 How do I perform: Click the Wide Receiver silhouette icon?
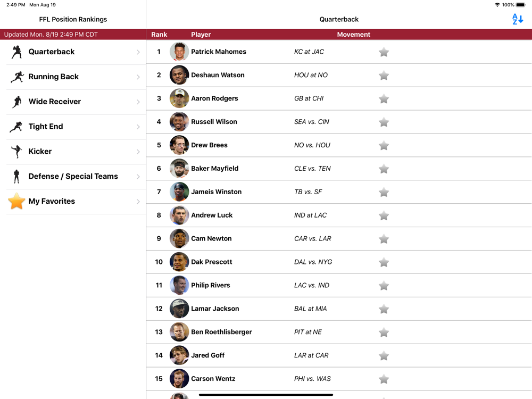click(x=16, y=102)
